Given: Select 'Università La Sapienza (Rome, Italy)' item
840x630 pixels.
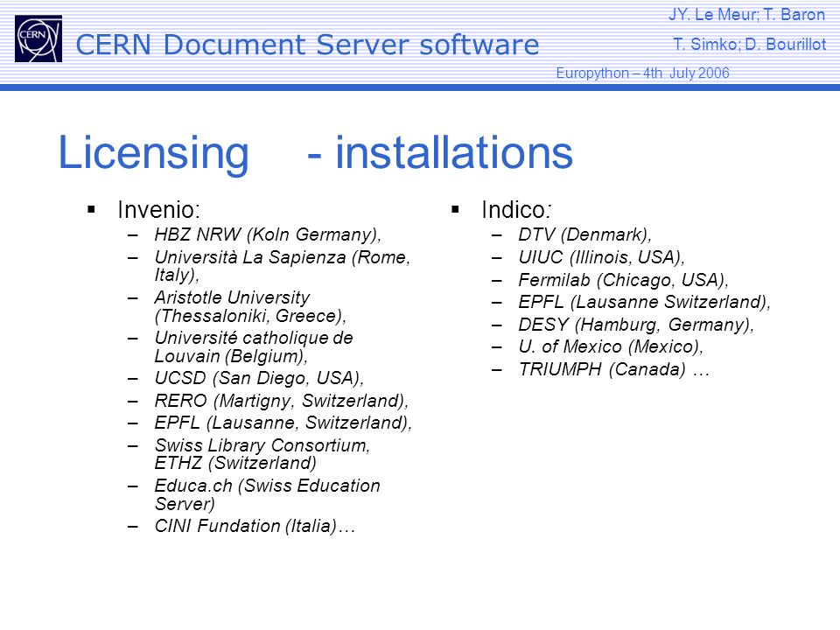Looking at the screenshot, I should point(283,266).
